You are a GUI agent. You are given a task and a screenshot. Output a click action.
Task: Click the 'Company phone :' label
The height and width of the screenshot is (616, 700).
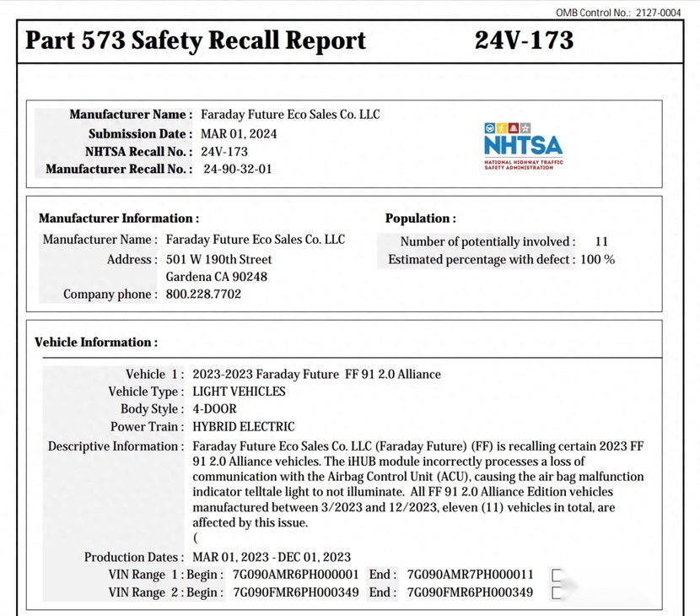click(x=110, y=294)
